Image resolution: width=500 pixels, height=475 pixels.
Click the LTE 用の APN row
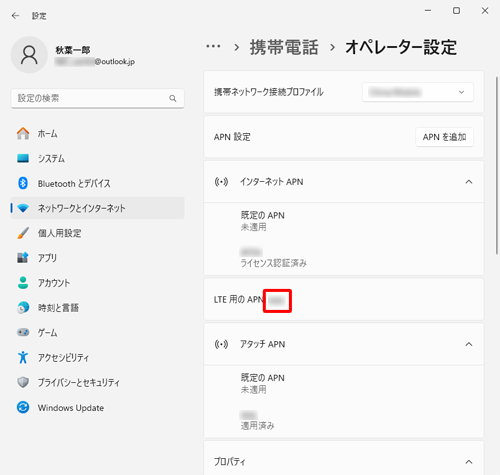pos(344,299)
